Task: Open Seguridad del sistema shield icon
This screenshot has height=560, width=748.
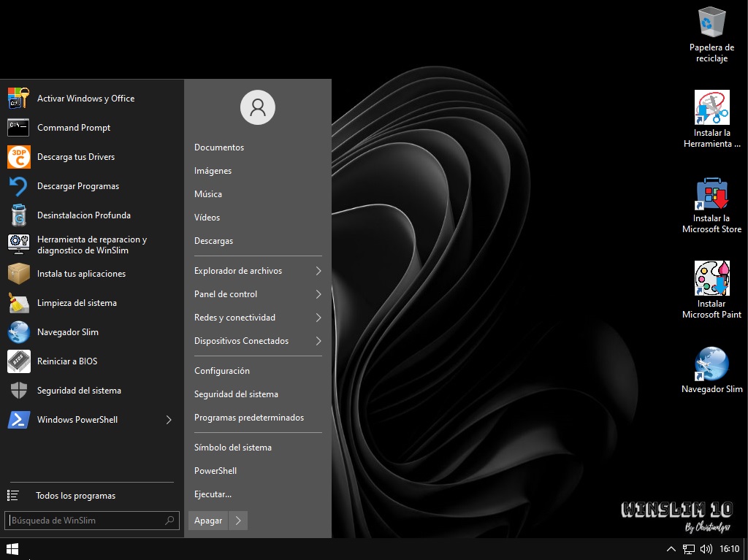Action: (18, 390)
